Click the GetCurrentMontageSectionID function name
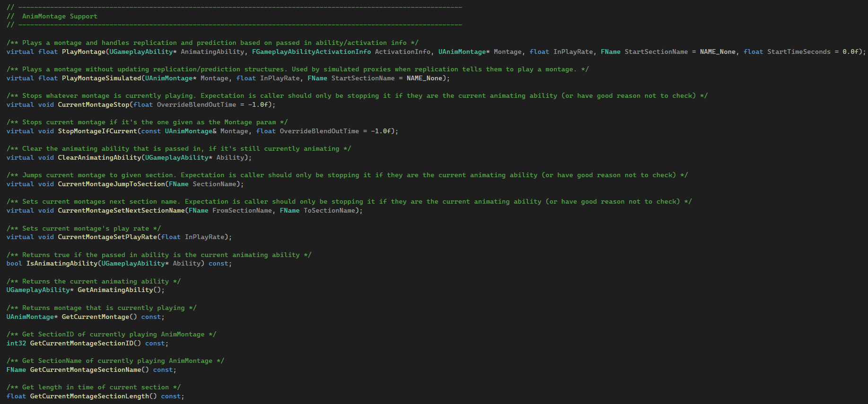868x404 pixels. pyautogui.click(x=82, y=343)
